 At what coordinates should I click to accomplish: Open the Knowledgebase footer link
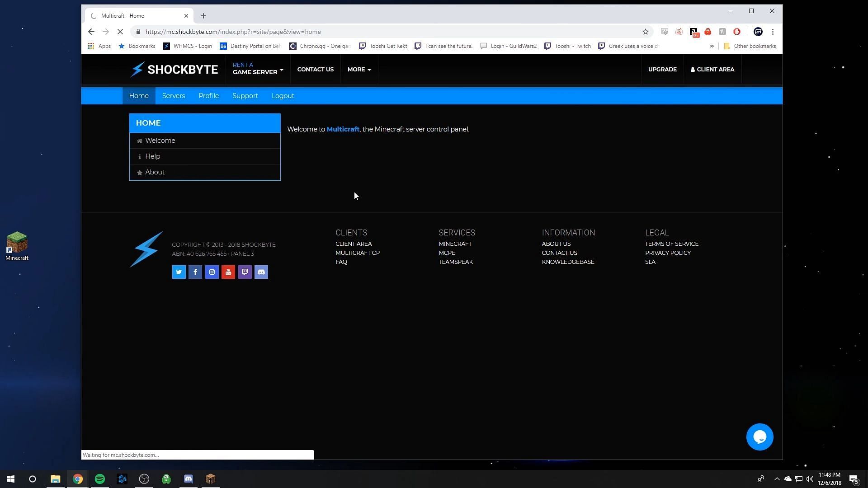tap(568, 262)
